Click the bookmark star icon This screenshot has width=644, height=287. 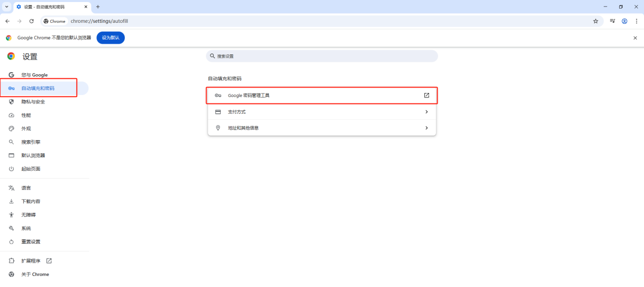(x=596, y=21)
